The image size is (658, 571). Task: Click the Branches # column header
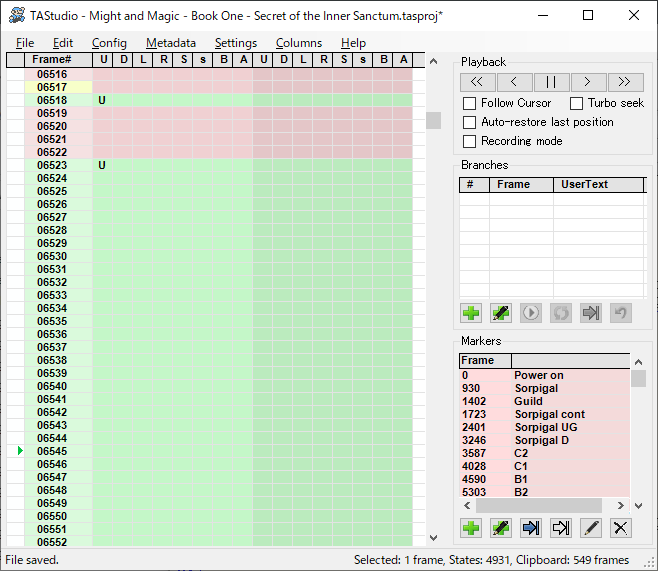coord(474,185)
